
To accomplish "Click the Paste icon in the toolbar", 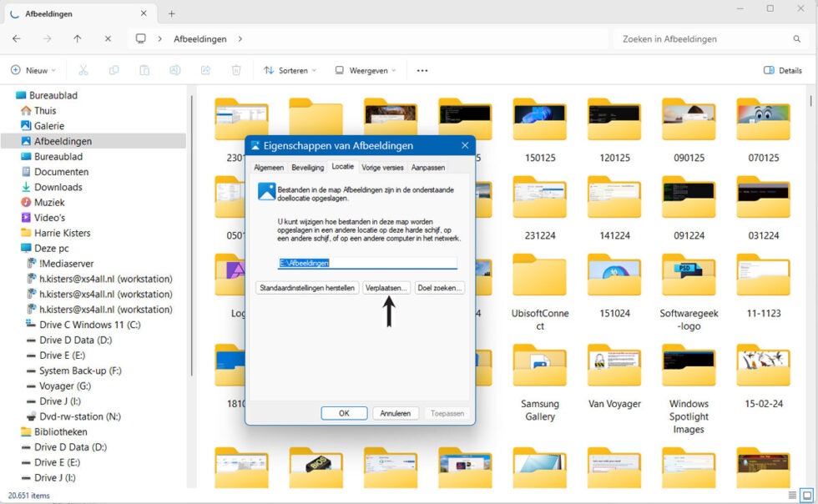I will click(x=144, y=70).
